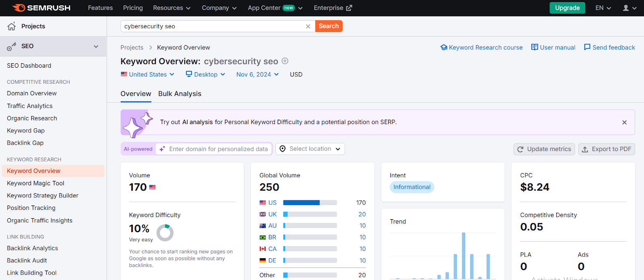The width and height of the screenshot is (644, 280).
Task: Click the UK global volume bar
Action: coord(310,214)
